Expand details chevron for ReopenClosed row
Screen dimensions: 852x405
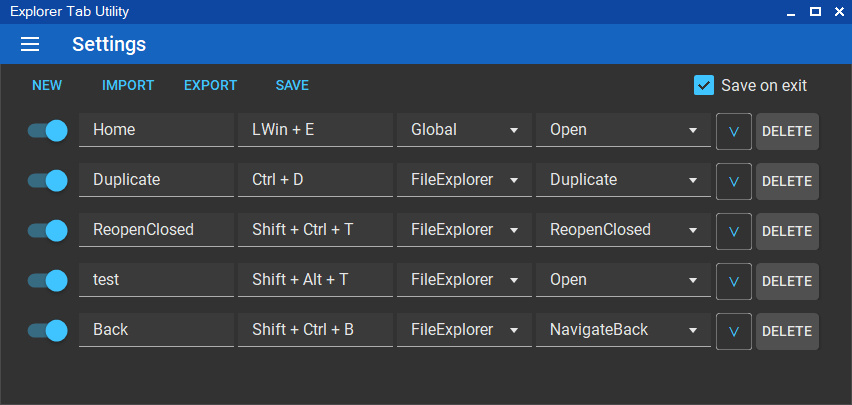(734, 232)
